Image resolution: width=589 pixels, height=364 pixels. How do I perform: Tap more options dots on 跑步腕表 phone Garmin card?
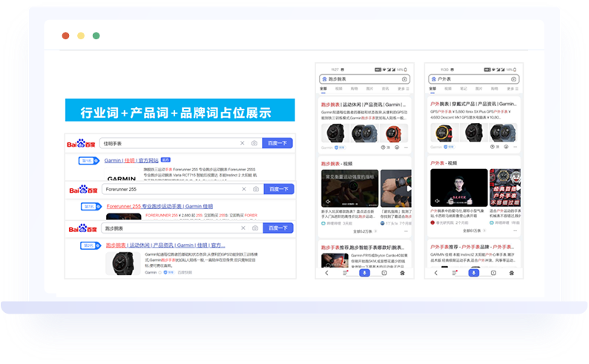pos(406,148)
